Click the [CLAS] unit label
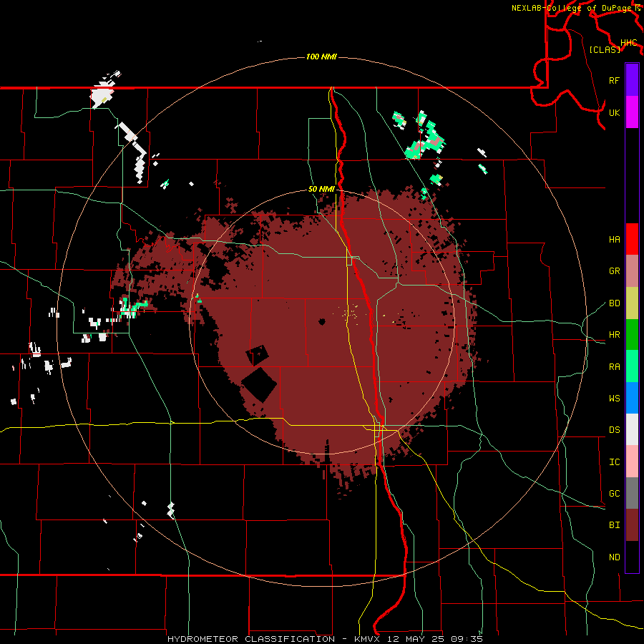Image resolution: width=644 pixels, height=644 pixels. (x=605, y=49)
